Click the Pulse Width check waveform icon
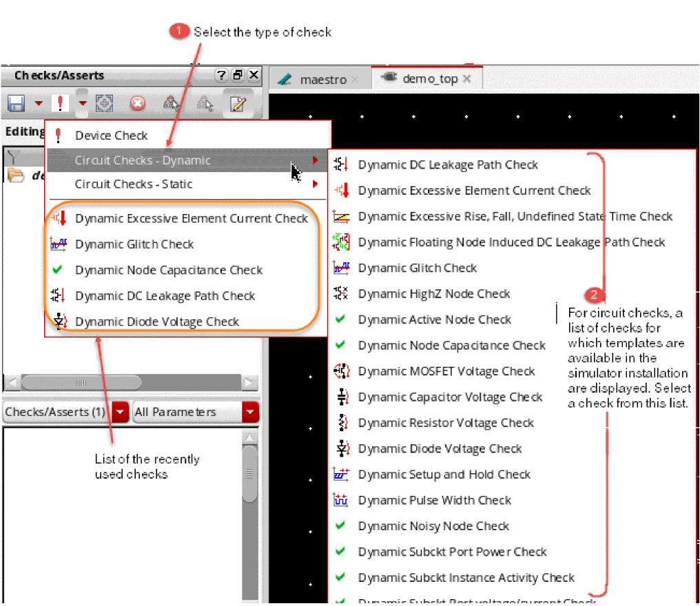The height and width of the screenshot is (606, 700). (341, 500)
